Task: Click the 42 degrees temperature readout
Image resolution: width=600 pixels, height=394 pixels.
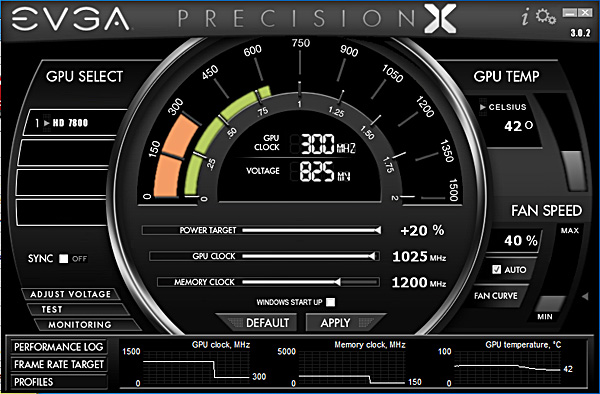Action: [x=518, y=126]
